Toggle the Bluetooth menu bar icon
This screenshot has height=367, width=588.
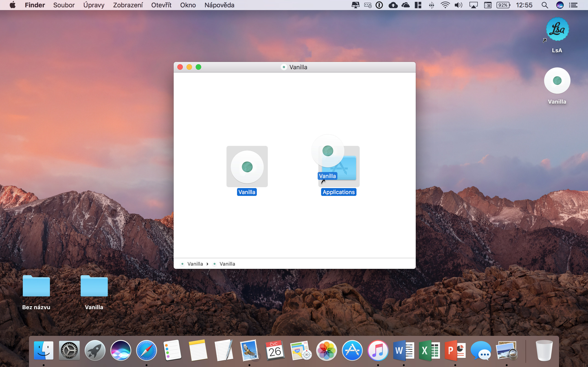point(432,5)
